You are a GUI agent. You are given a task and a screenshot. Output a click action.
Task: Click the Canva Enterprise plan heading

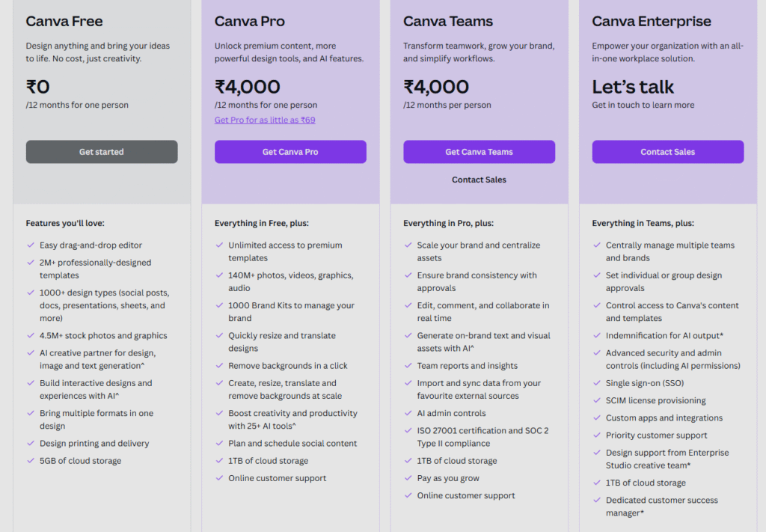pyautogui.click(x=652, y=21)
